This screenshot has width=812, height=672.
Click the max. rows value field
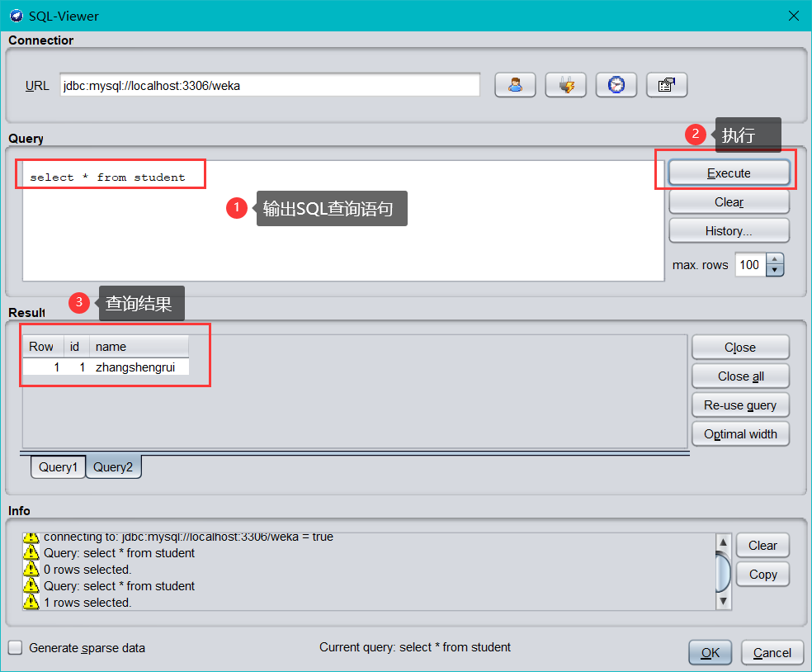(x=750, y=265)
